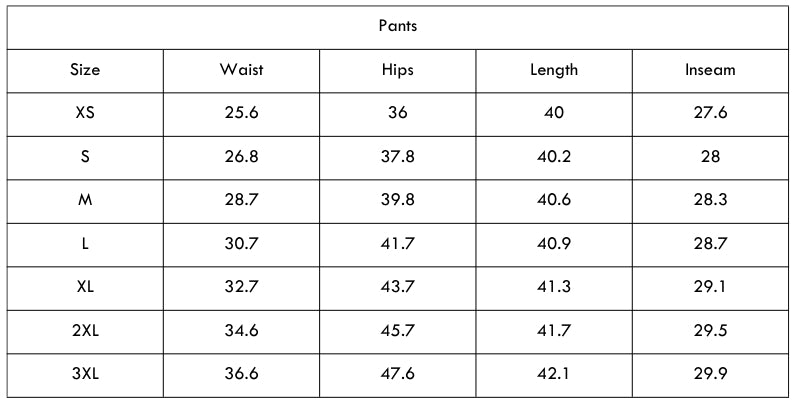Select the M length value 40.6
Screen dimensions: 800x400
[x=554, y=200]
